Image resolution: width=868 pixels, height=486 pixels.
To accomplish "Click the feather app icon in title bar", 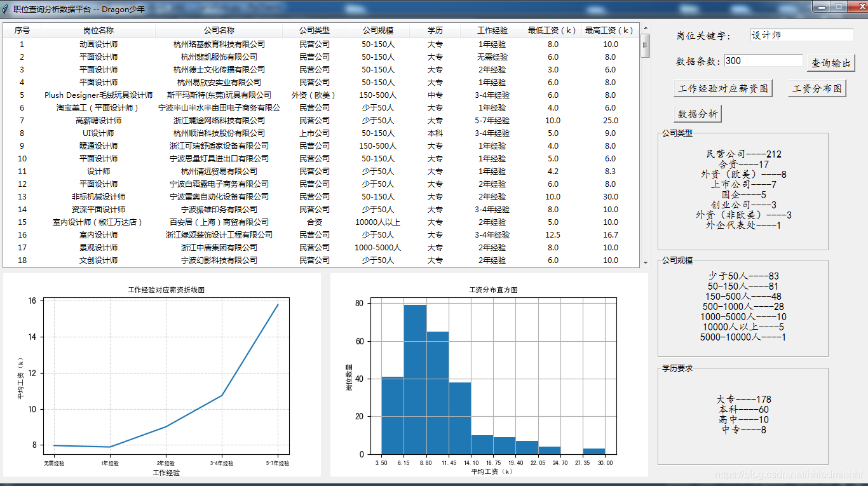I will click(x=6, y=9).
